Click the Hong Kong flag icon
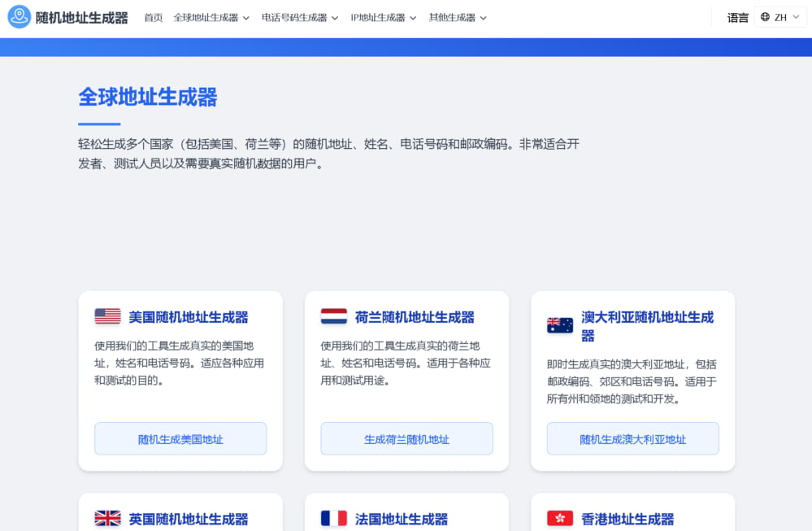Screen dimensions: 812x531 pos(560,518)
